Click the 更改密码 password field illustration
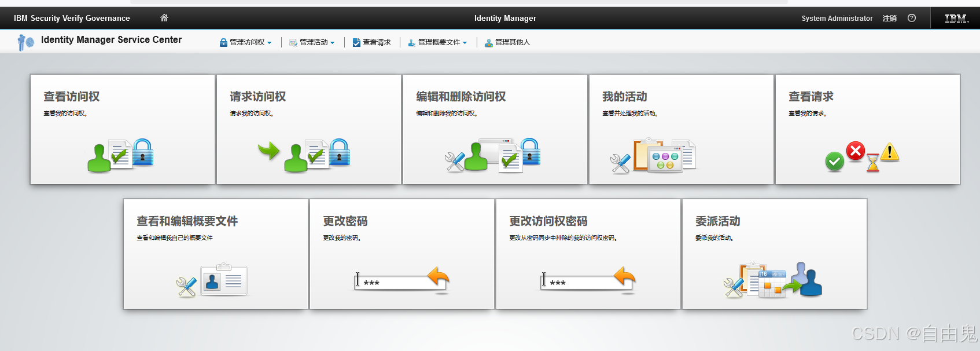980x351 pixels. click(402, 280)
